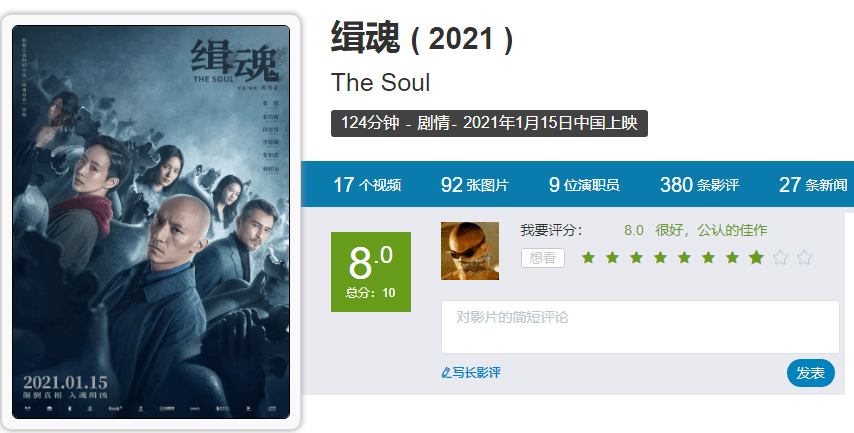Open the 写长影评 long review link

click(471, 373)
